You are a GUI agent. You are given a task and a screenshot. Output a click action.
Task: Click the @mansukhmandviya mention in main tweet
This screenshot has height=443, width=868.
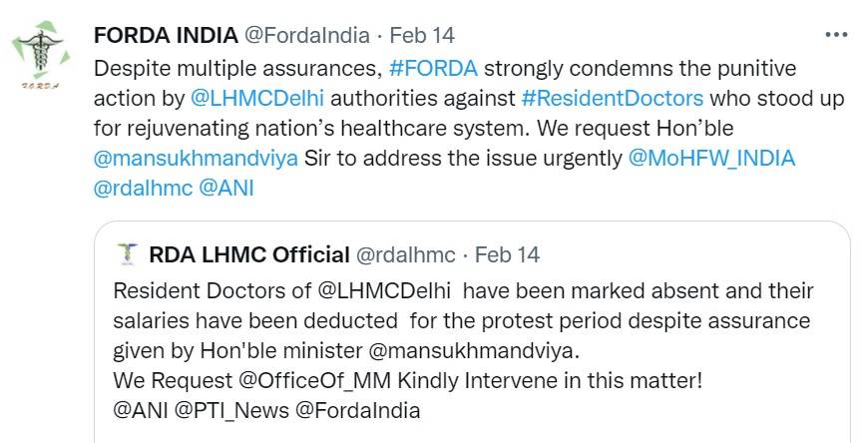(x=195, y=158)
